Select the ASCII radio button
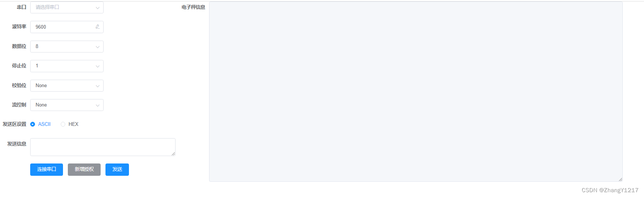This screenshot has width=644, height=197. click(33, 124)
